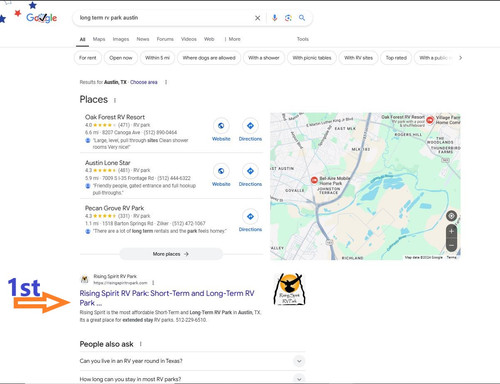Apply the 'With a shower' filter chip
500x384 pixels.
(x=264, y=58)
